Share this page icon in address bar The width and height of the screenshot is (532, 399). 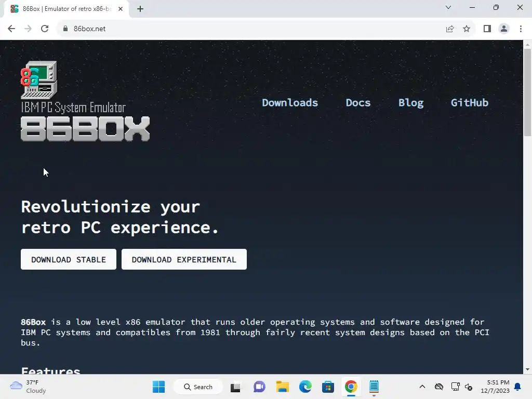pyautogui.click(x=450, y=29)
